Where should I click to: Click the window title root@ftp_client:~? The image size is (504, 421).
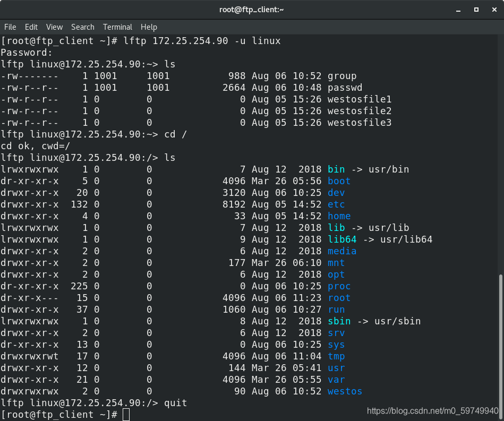coord(251,10)
